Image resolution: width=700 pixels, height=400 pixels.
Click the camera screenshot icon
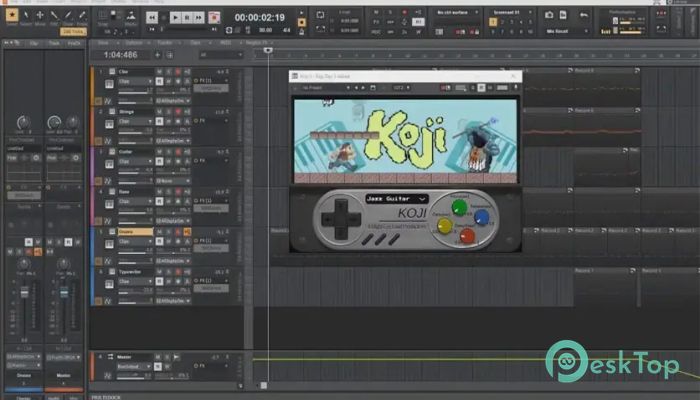tap(549, 15)
